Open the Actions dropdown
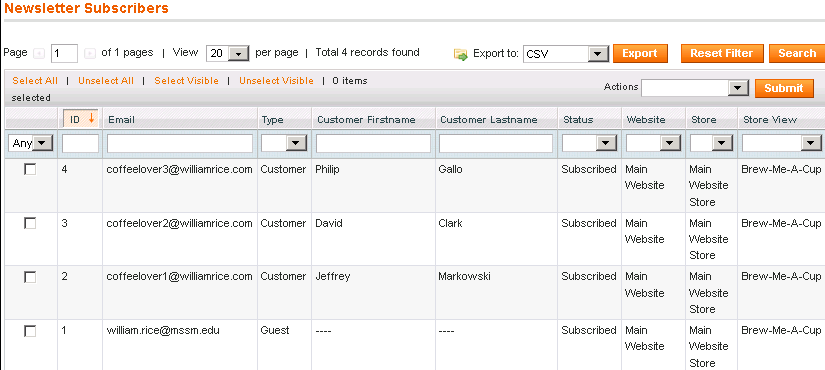 pyautogui.click(x=695, y=88)
